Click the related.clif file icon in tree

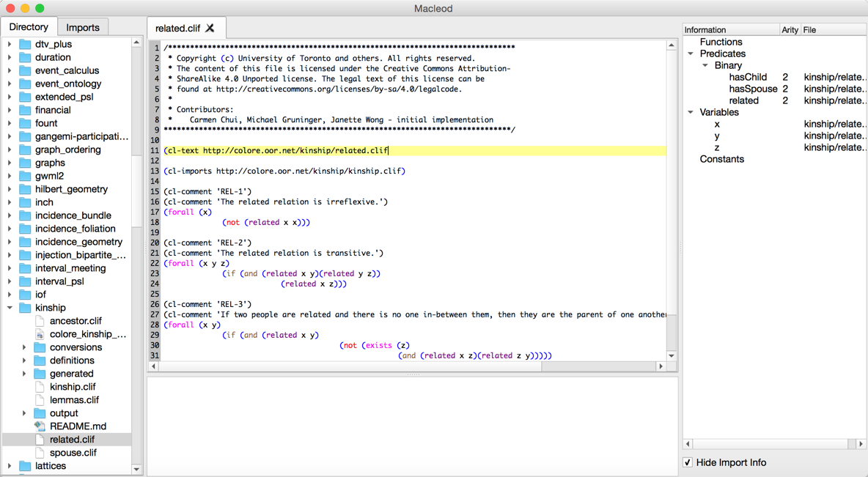coord(40,440)
